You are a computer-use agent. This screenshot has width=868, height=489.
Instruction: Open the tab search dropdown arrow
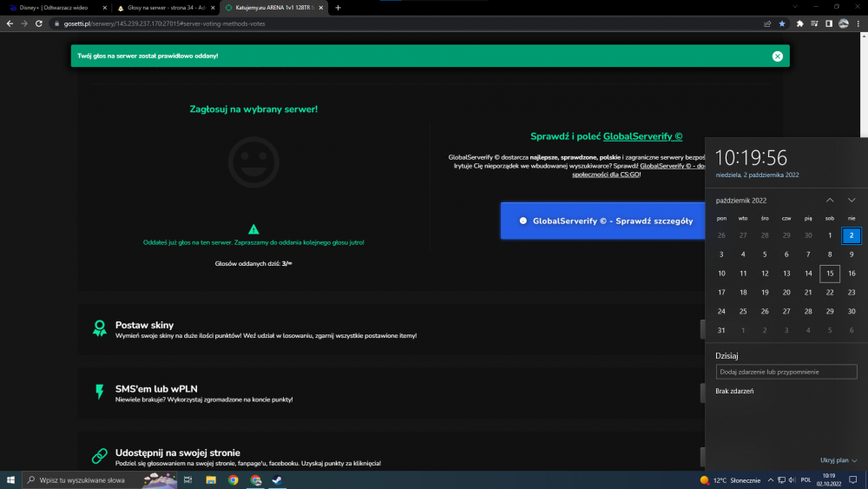pos(795,7)
